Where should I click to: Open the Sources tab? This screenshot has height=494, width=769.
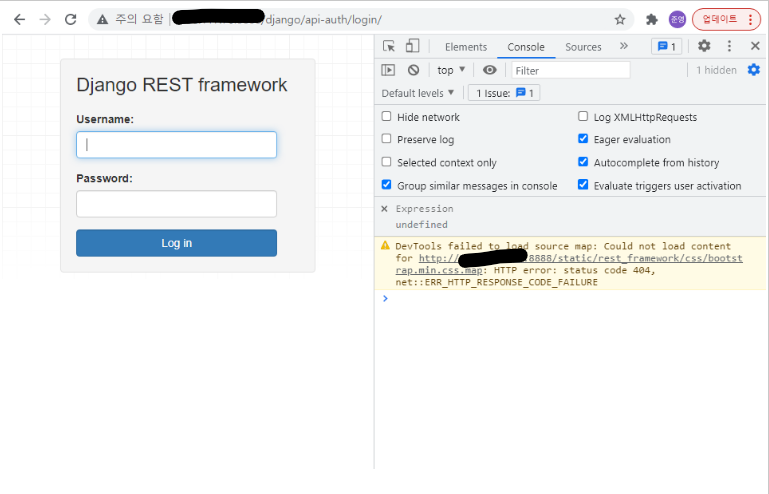click(583, 47)
